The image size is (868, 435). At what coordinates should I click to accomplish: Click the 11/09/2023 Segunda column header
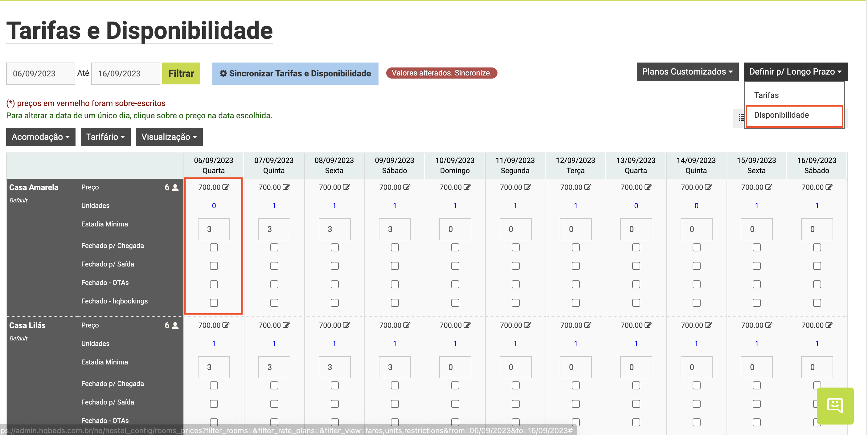click(x=515, y=166)
